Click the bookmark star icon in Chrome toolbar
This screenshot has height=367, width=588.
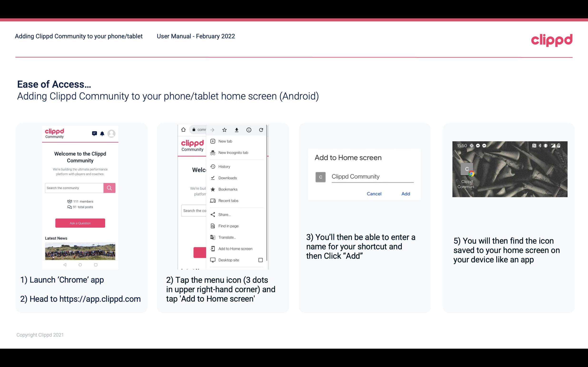225,129
